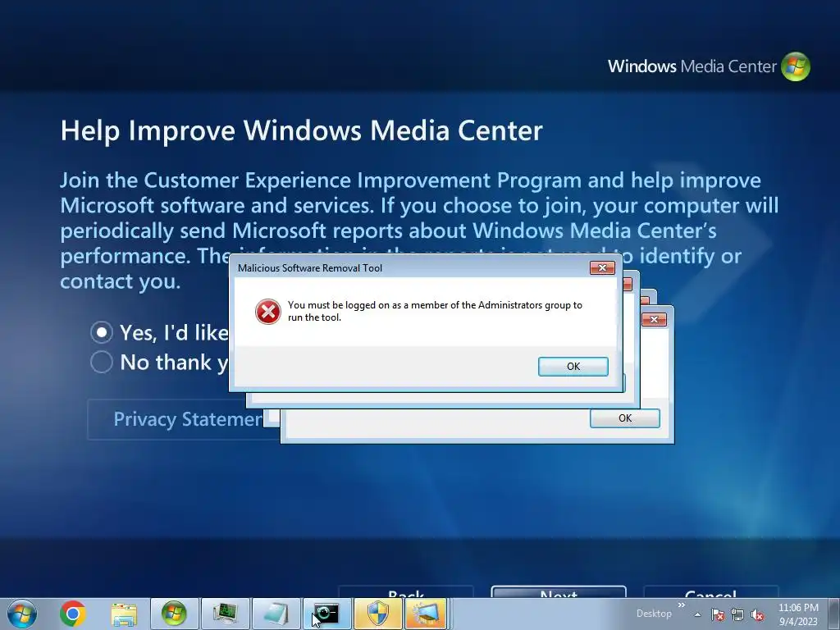This screenshot has height=630, width=840.
Task: Expand the Desktop toolbar chevron
Action: click(682, 605)
